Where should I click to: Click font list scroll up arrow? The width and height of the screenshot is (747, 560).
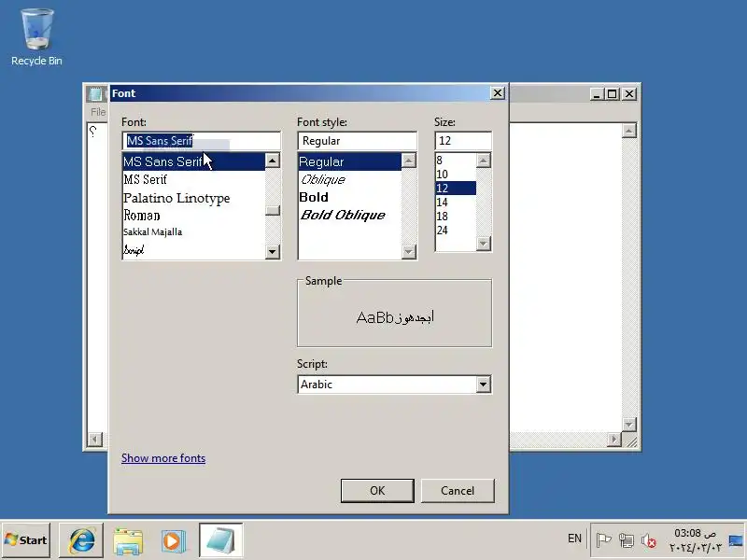tap(272, 161)
